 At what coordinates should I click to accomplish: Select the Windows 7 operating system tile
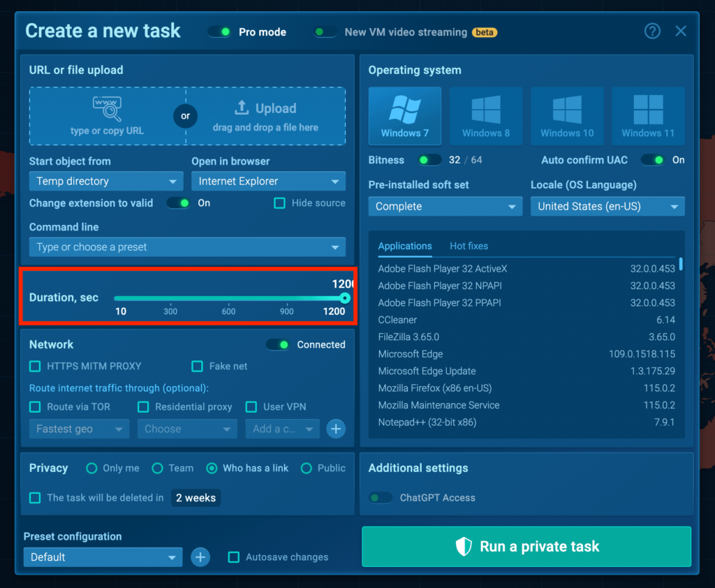[x=405, y=116]
